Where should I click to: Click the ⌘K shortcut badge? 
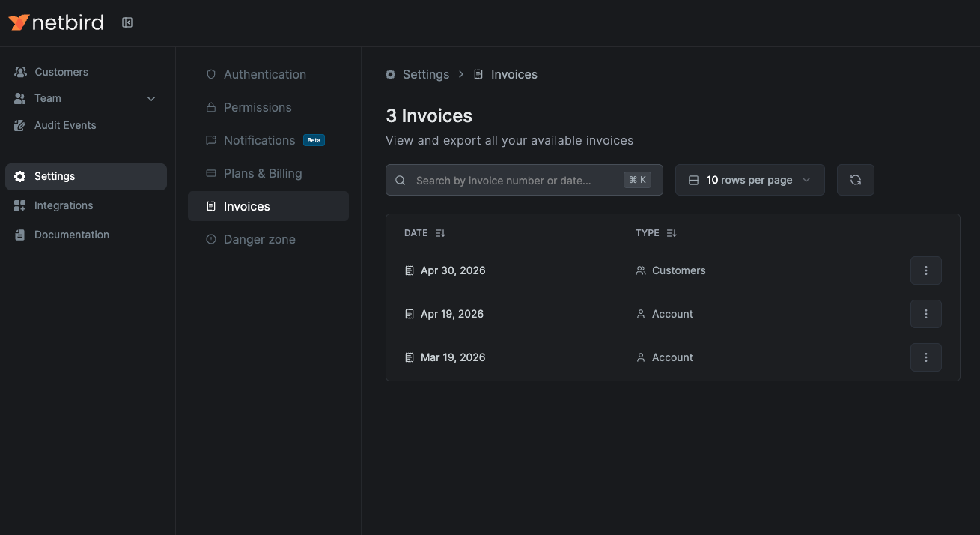pyautogui.click(x=638, y=180)
